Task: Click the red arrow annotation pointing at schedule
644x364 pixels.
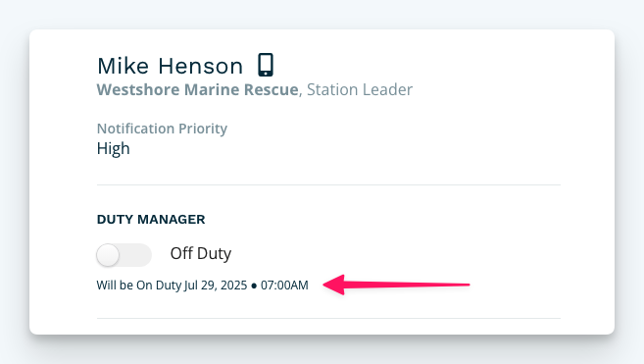Action: point(396,285)
